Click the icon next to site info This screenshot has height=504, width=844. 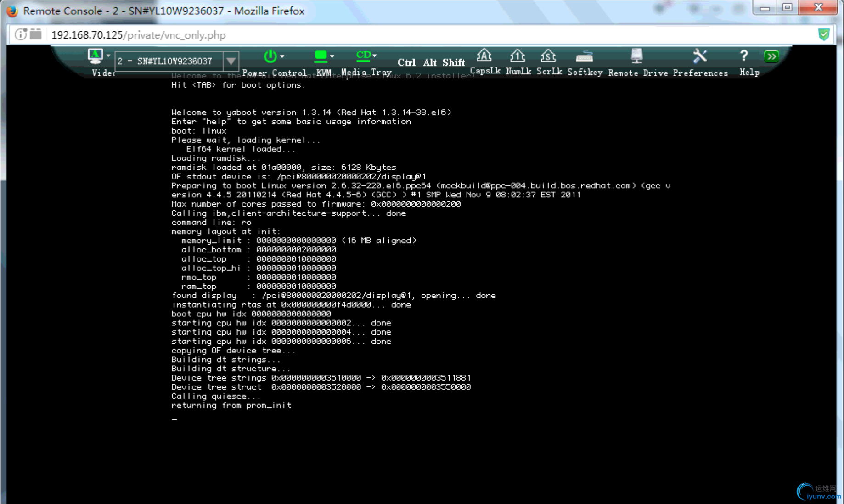coord(36,34)
